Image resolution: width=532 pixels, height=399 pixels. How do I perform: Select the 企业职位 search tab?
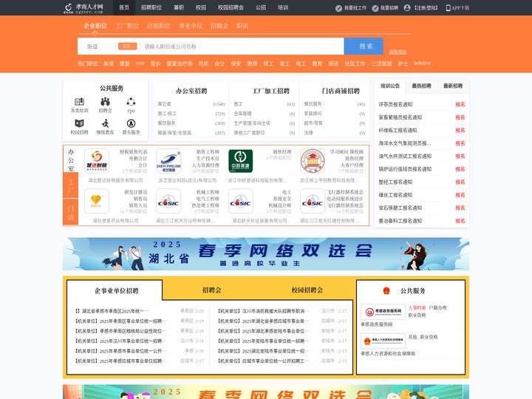point(95,26)
